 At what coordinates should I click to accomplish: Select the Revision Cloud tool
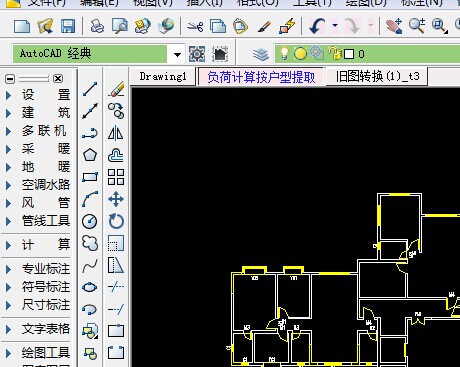coord(90,243)
